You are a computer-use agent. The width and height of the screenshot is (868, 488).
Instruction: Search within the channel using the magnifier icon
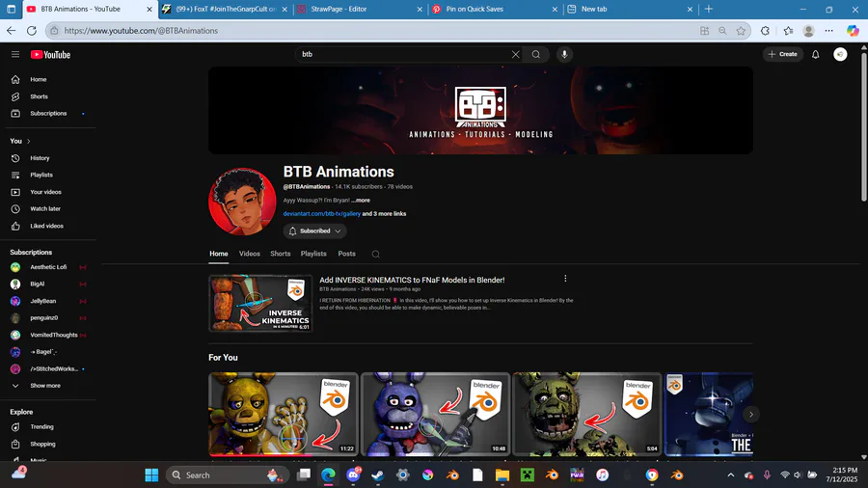pyautogui.click(x=375, y=254)
